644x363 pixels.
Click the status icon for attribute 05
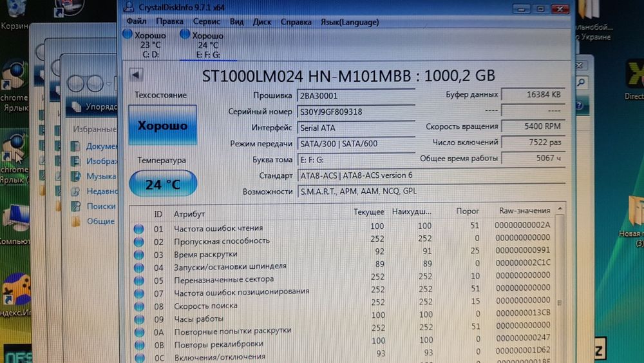tap(139, 280)
